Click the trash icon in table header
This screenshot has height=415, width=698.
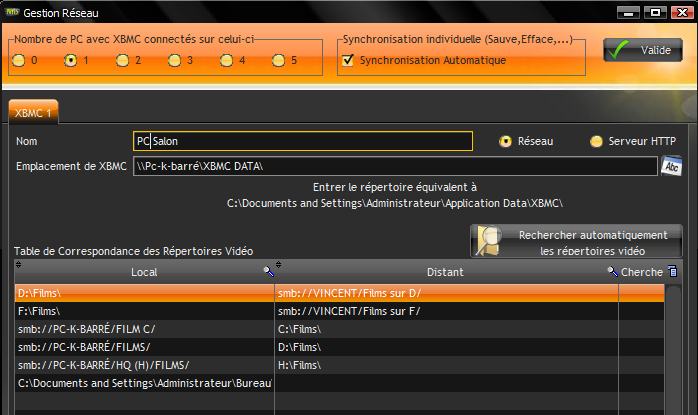(673, 271)
